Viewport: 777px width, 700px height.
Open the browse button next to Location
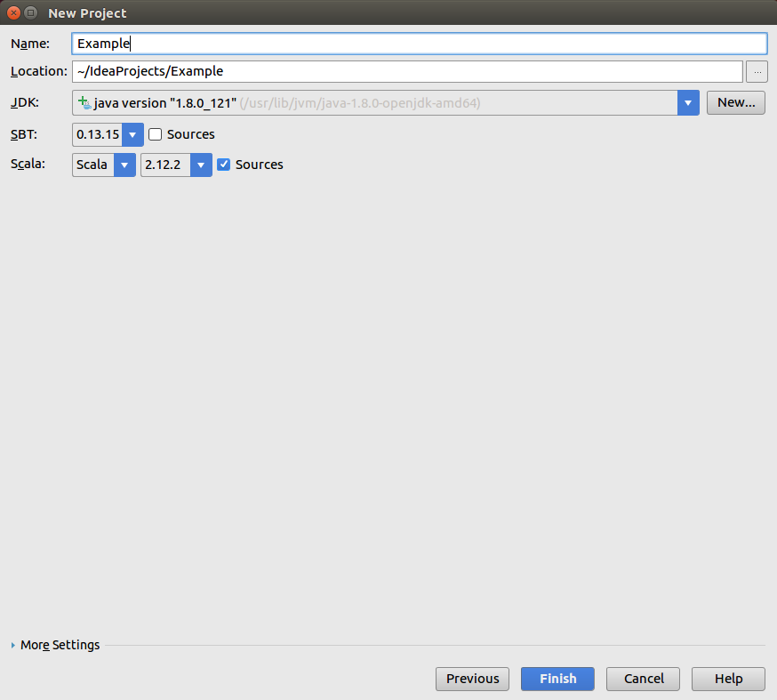click(x=757, y=72)
